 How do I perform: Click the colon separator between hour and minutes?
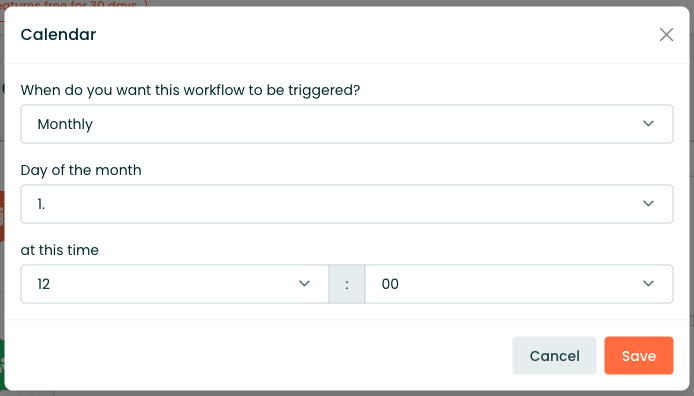point(347,284)
